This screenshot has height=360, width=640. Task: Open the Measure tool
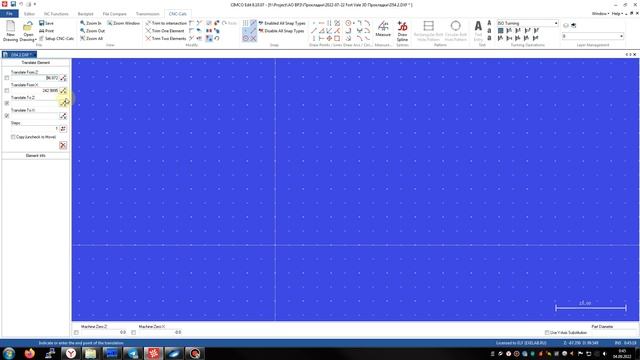[x=383, y=29]
